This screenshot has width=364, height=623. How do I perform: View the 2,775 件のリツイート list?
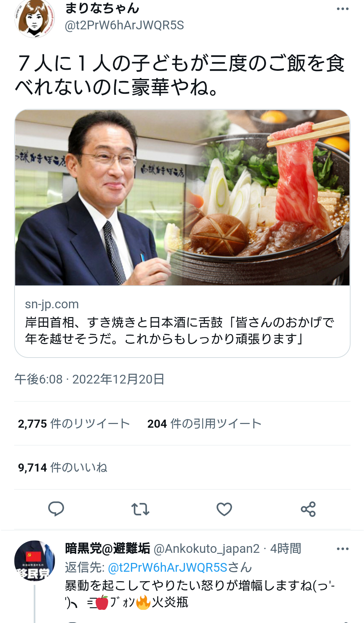point(74,424)
